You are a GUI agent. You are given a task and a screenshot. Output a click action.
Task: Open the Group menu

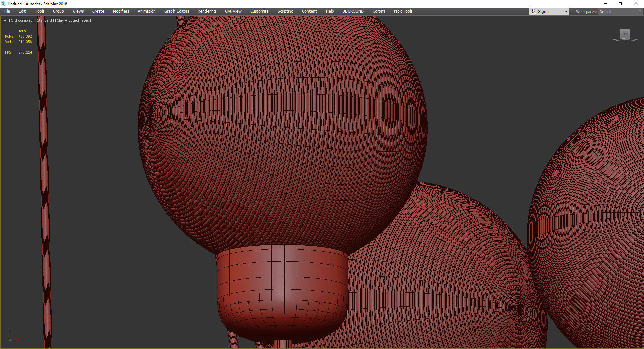click(58, 11)
